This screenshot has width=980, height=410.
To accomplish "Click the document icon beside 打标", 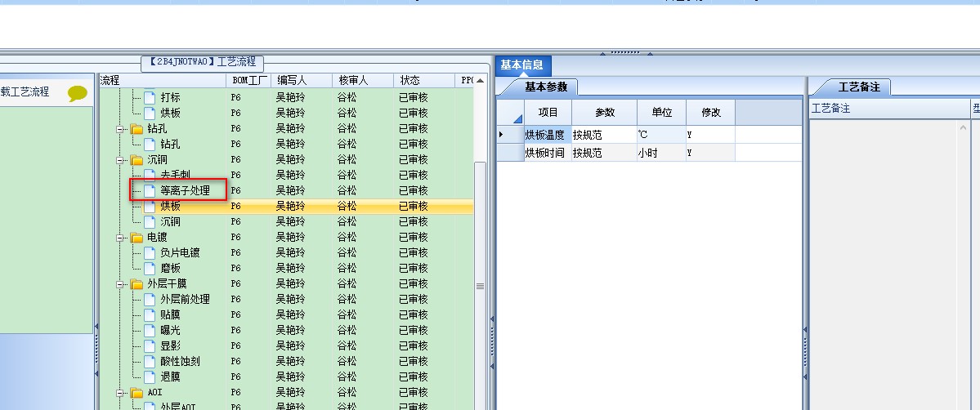I will coord(150,97).
